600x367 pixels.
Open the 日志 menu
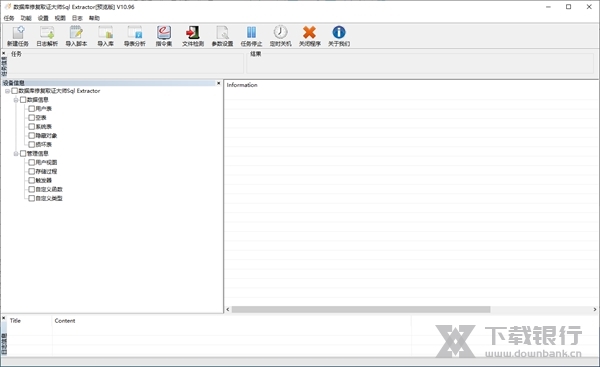click(77, 18)
